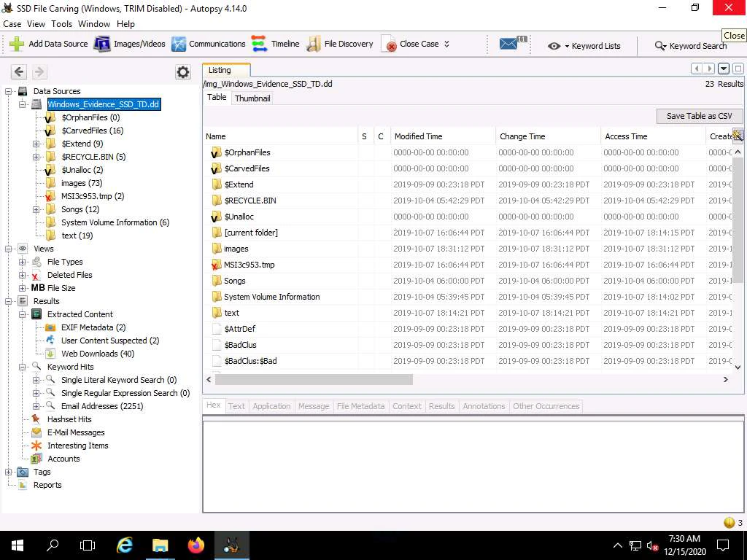Viewport: 747px width, 560px height.
Task: Expand the Email Addresses keyword node
Action: click(x=36, y=406)
